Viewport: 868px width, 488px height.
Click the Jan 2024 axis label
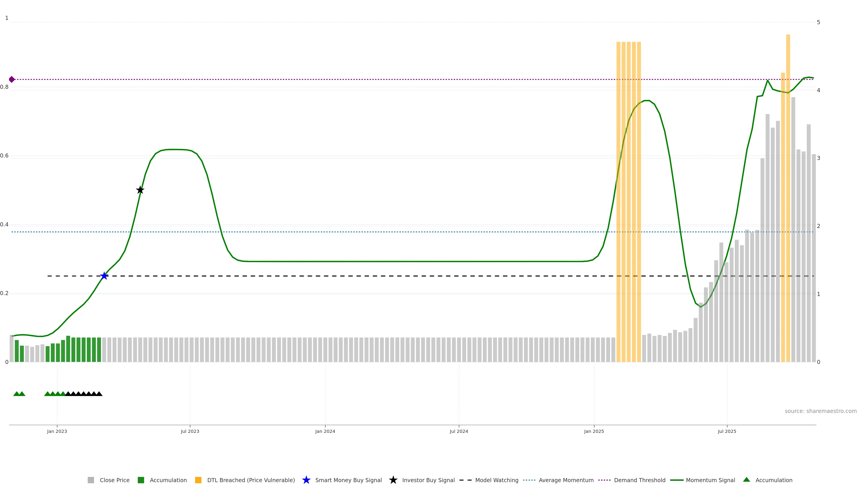(x=325, y=431)
